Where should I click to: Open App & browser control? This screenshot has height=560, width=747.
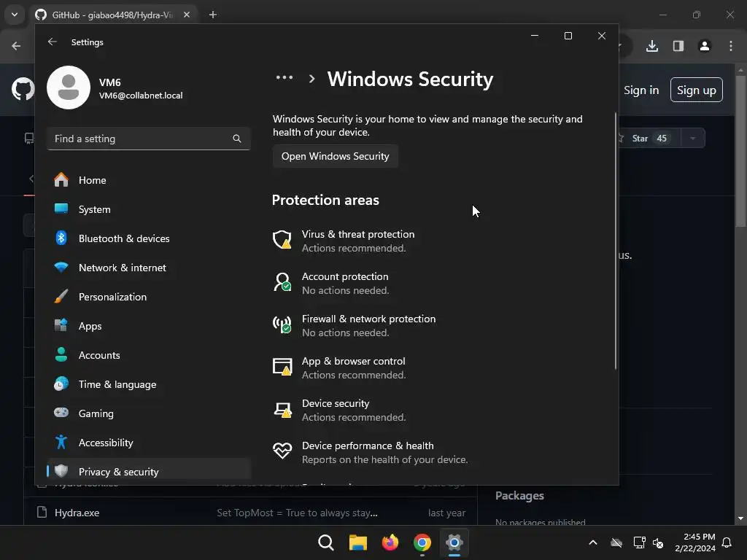click(339, 367)
